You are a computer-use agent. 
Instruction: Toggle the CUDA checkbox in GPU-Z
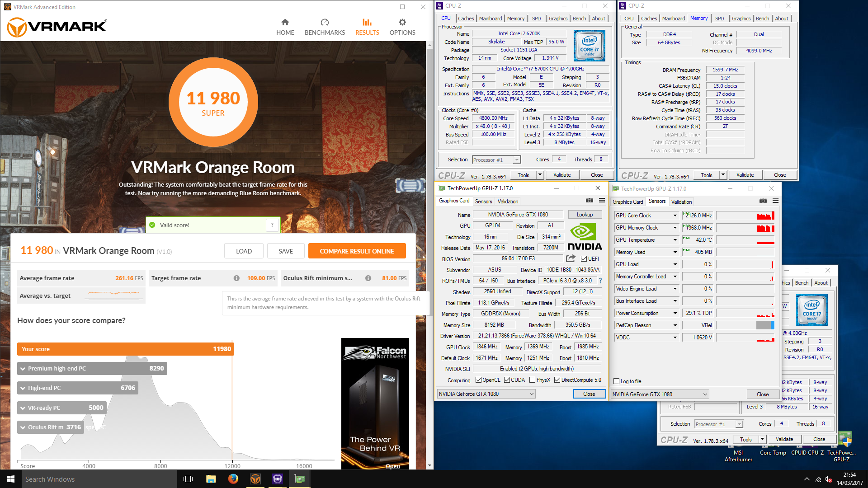pyautogui.click(x=507, y=380)
